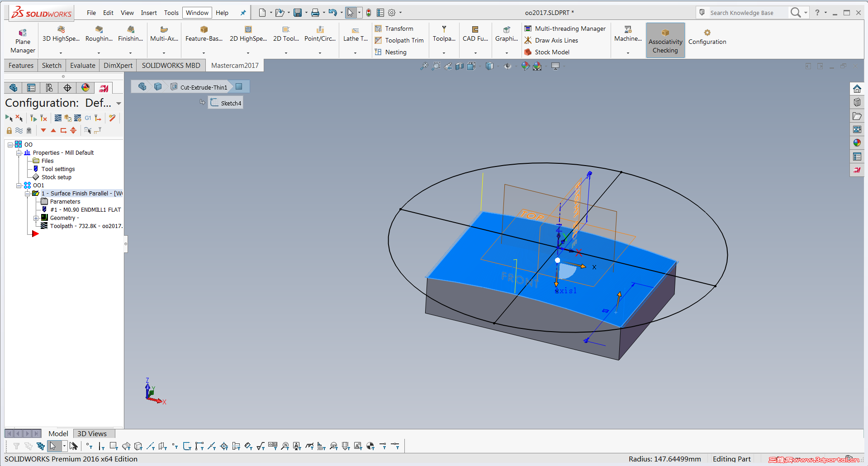
Task: Collapse Surface Finish Parallel operation node
Action: (x=27, y=194)
